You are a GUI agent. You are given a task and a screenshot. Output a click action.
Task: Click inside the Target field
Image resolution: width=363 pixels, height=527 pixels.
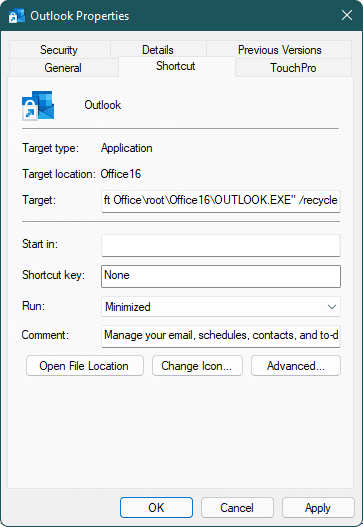221,201
